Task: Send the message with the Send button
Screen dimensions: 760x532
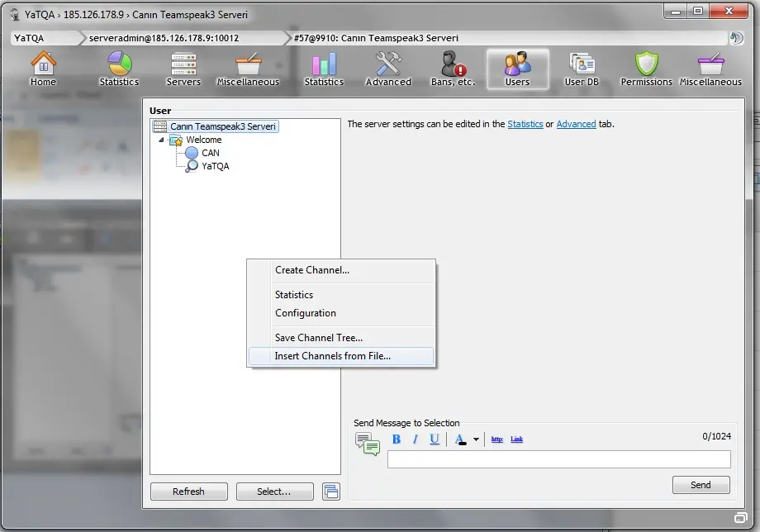Action: [701, 485]
